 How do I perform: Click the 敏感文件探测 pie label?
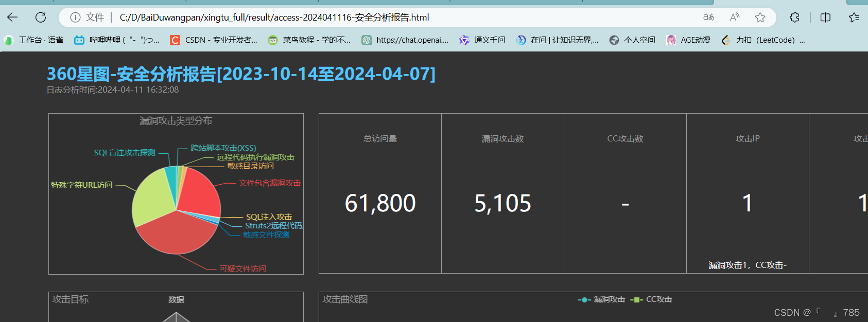coord(266,235)
